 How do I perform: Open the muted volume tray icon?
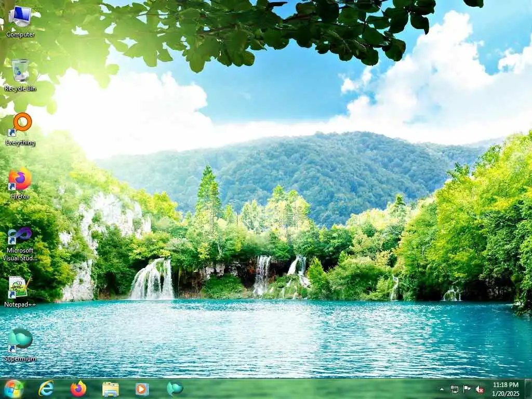(x=480, y=389)
